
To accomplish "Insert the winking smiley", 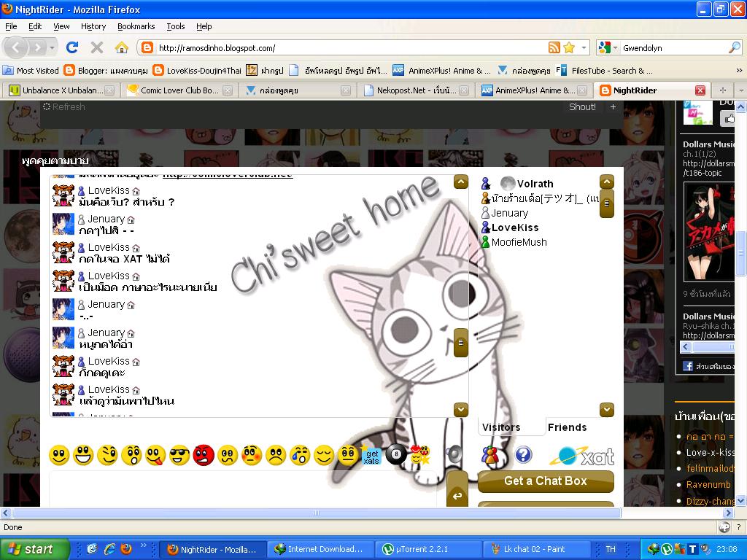I will coord(107,455).
